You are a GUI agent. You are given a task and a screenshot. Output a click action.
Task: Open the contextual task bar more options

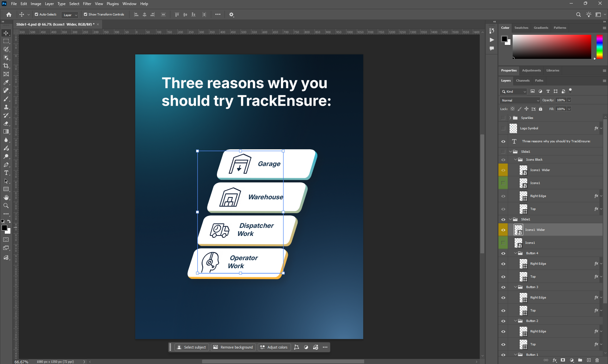tap(325, 347)
